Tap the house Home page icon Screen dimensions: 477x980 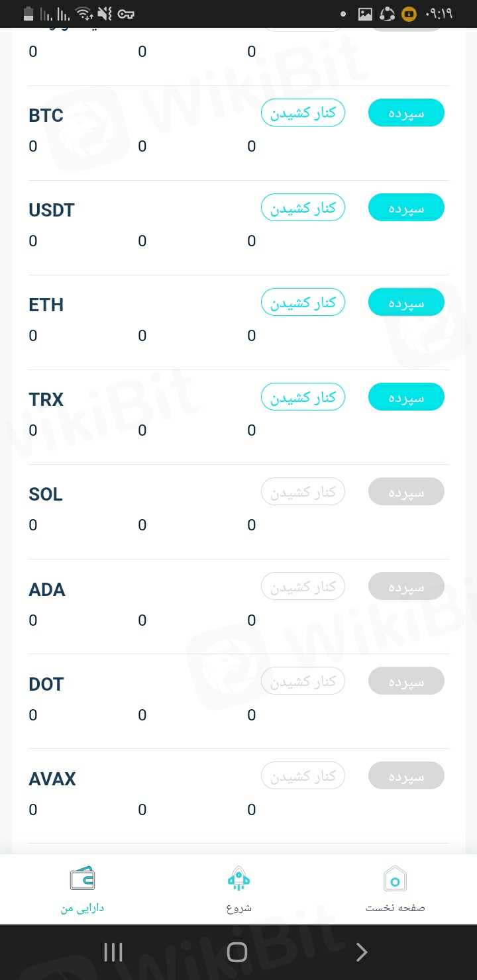pyautogui.click(x=395, y=879)
